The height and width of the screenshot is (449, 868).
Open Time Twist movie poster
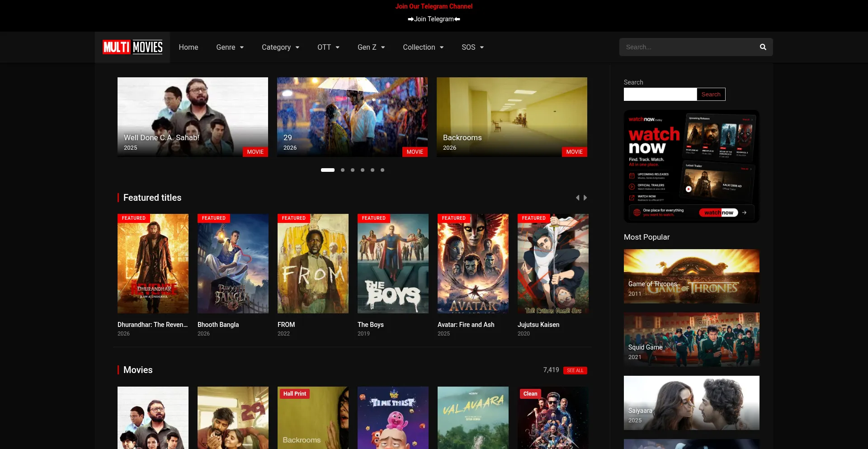click(x=393, y=418)
